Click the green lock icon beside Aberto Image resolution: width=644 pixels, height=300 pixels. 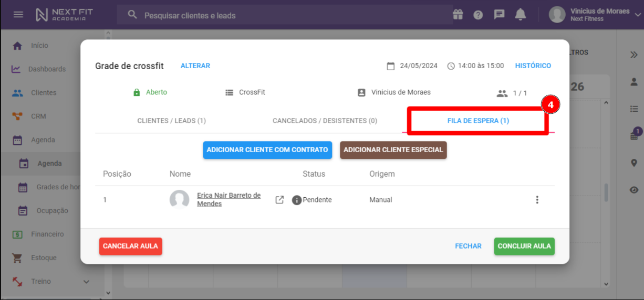137,93
